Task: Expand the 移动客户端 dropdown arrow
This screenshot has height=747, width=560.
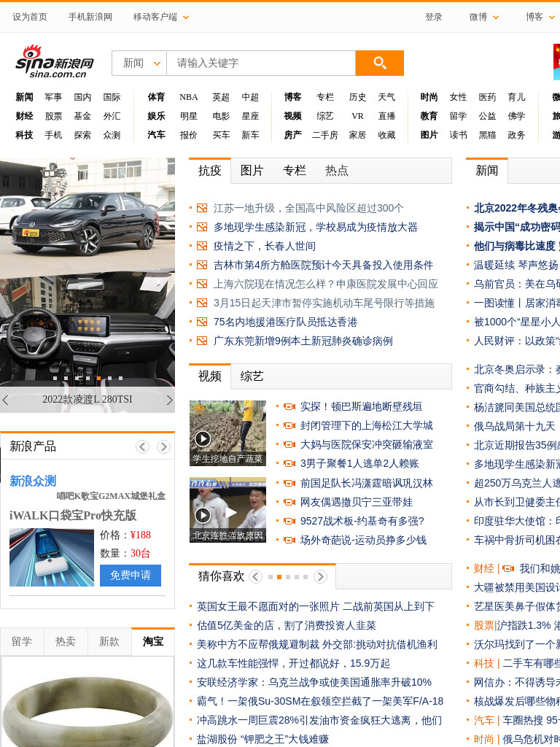Action: click(186, 18)
